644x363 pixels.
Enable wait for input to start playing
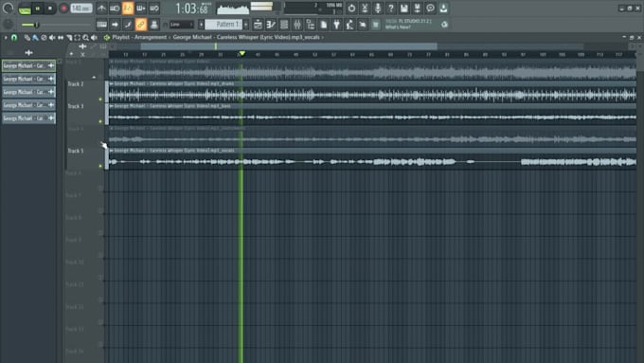click(115, 9)
